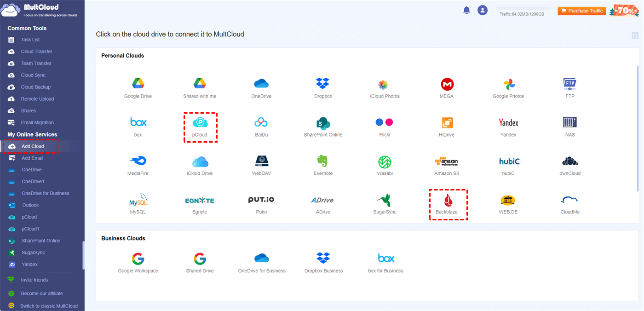Click the Purchase Traffic button
Viewport: 644px width, 311px height.
(581, 11)
